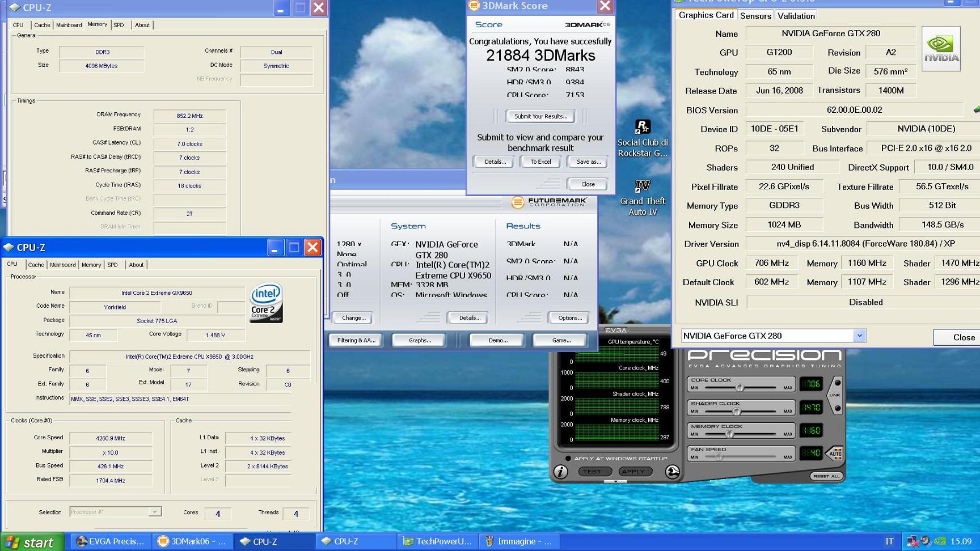This screenshot has height=551, width=980.
Task: Open the GPU selection dropdown in GPU-Z
Action: point(859,336)
